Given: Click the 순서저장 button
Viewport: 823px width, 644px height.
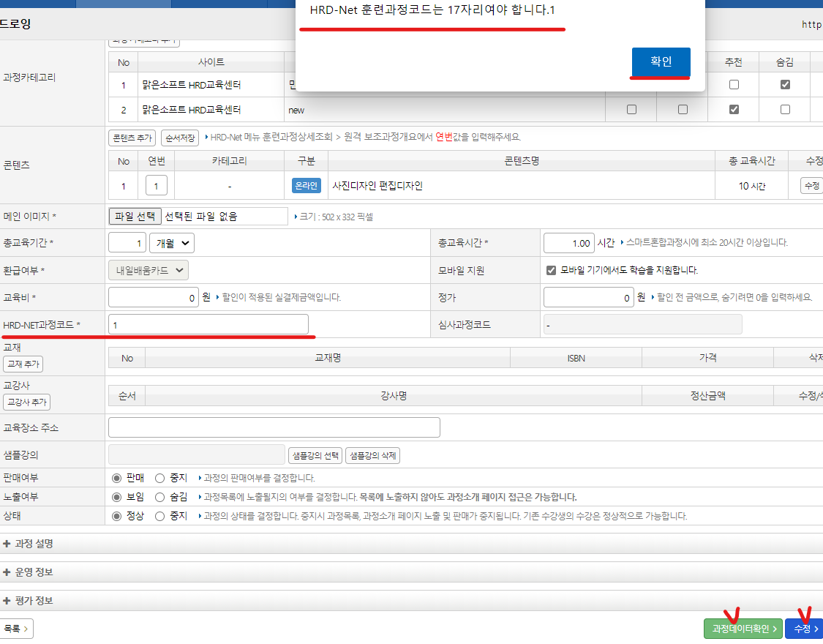Looking at the screenshot, I should [x=179, y=138].
